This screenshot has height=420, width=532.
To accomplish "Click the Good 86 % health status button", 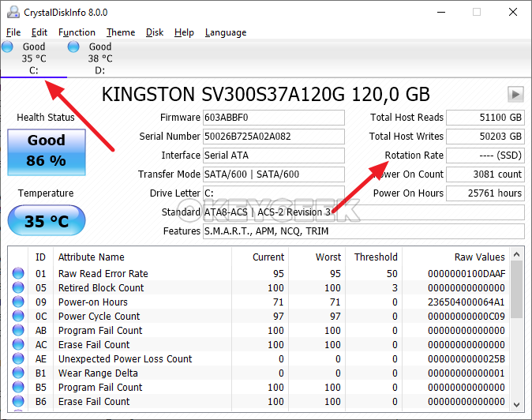I will (x=47, y=152).
